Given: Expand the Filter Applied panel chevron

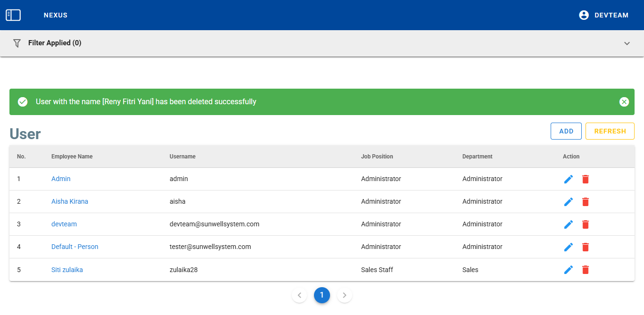Looking at the screenshot, I should pos(627,43).
